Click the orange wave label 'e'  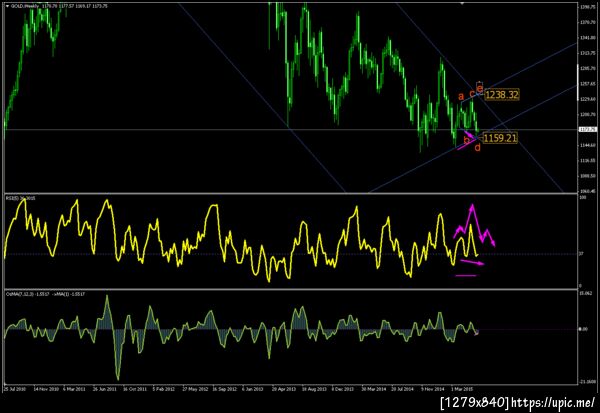pyautogui.click(x=479, y=89)
